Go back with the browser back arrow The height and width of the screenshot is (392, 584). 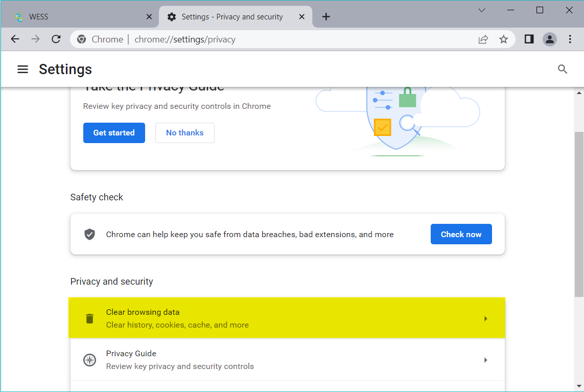click(x=15, y=39)
